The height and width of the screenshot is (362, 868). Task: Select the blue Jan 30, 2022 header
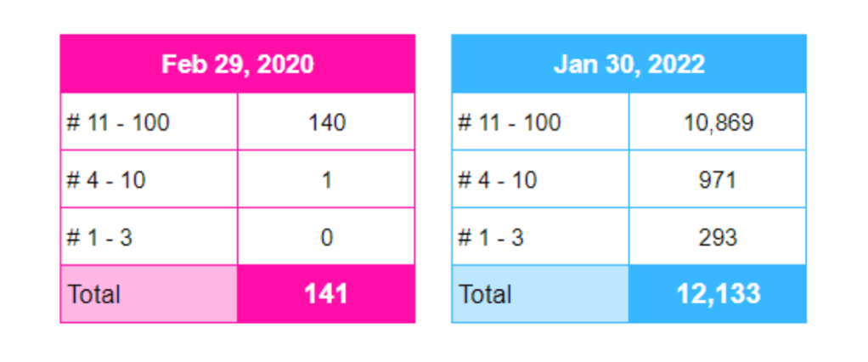coord(628,65)
